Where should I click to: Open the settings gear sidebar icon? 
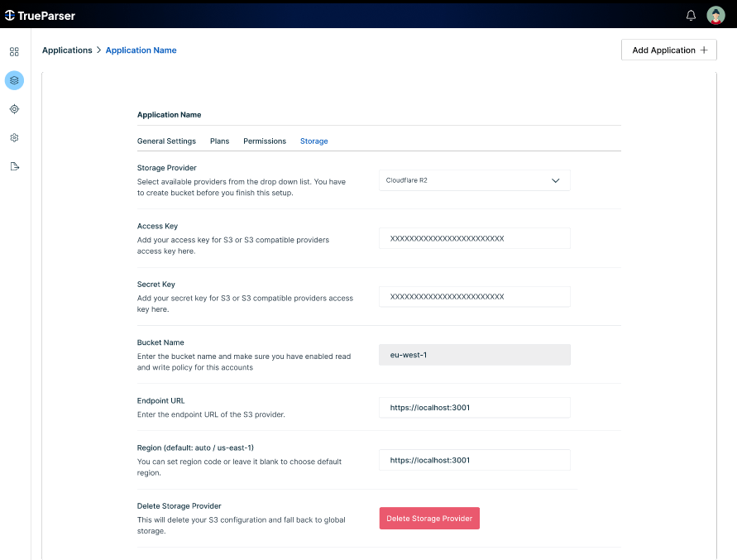tap(14, 138)
